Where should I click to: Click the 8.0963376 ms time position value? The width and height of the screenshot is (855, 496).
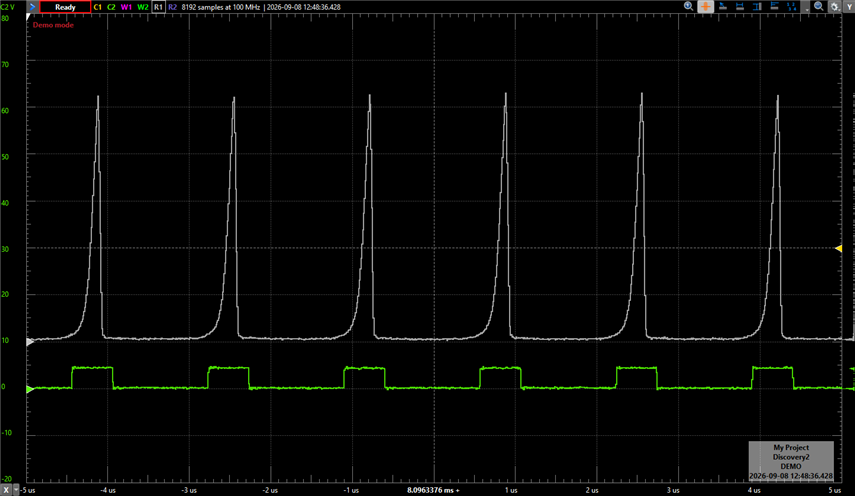(433, 491)
